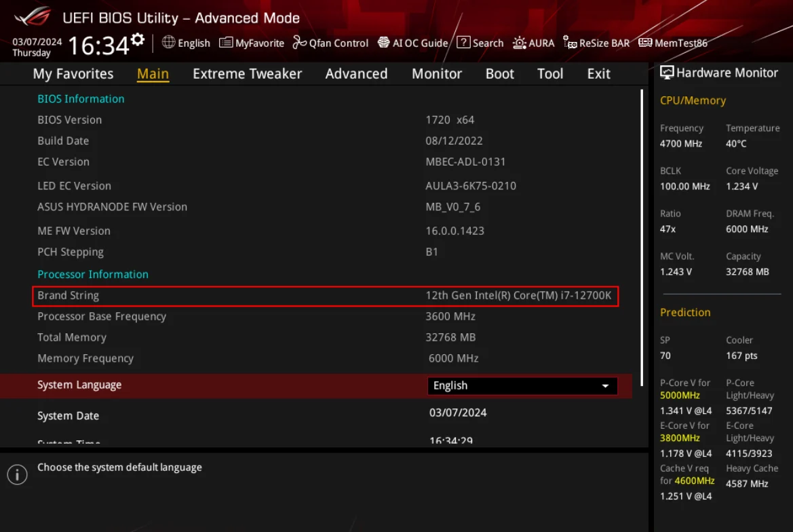793x532 pixels.
Task: Click the yellow 3800MHz E-Core value
Action: (680, 438)
